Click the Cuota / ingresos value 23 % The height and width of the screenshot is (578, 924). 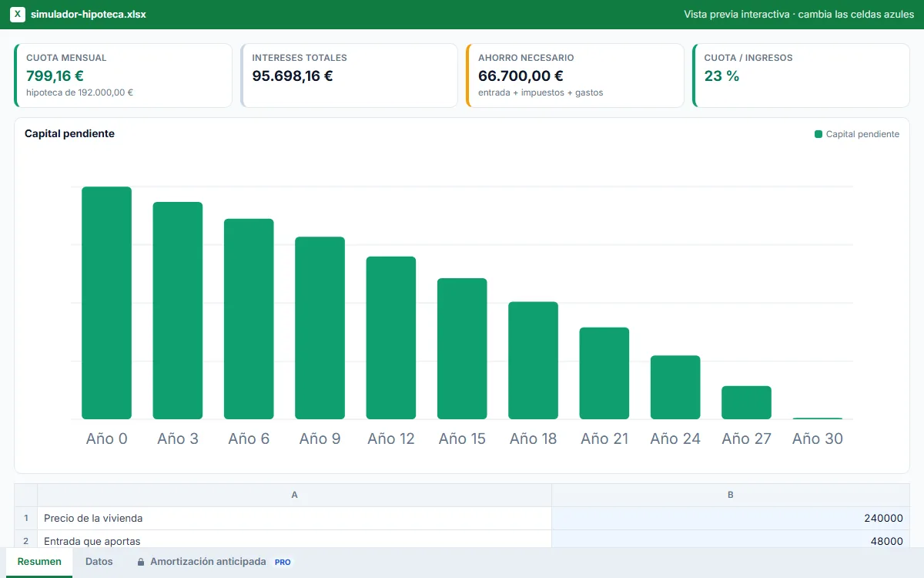pyautogui.click(x=721, y=76)
